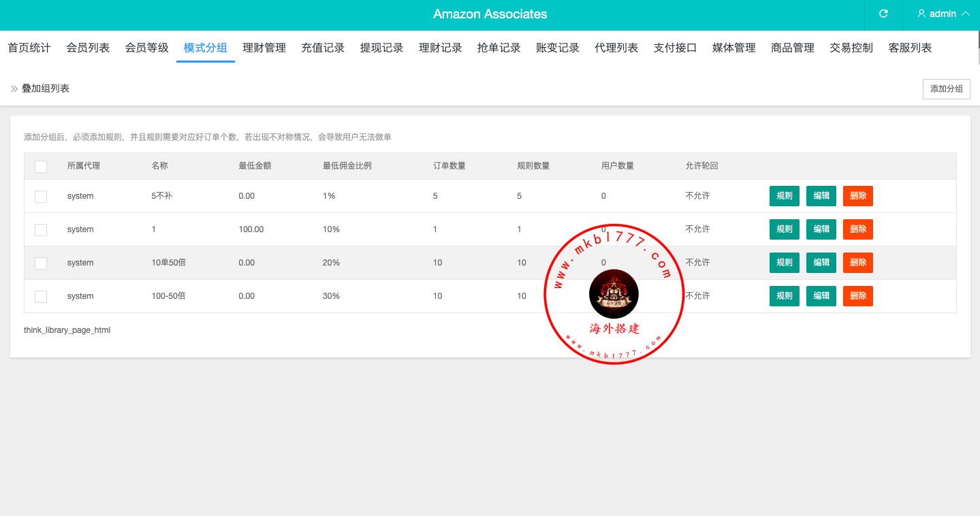Click the 10单50倍 name cell

point(168,263)
